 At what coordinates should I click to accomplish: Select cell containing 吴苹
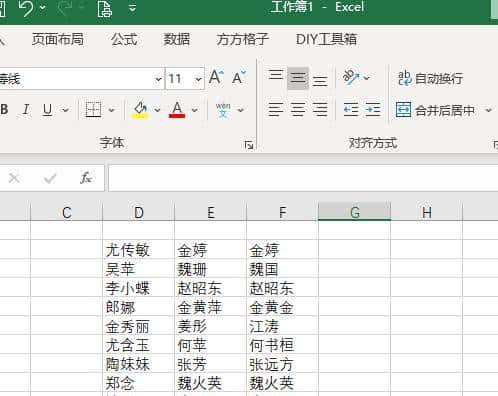[139, 268]
